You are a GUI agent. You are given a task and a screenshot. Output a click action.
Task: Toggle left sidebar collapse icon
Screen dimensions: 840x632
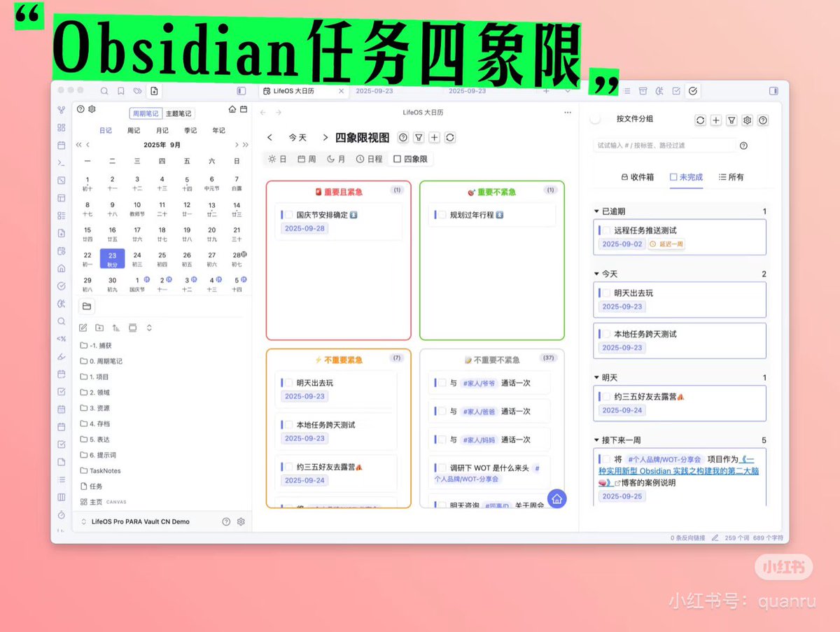pyautogui.click(x=241, y=91)
